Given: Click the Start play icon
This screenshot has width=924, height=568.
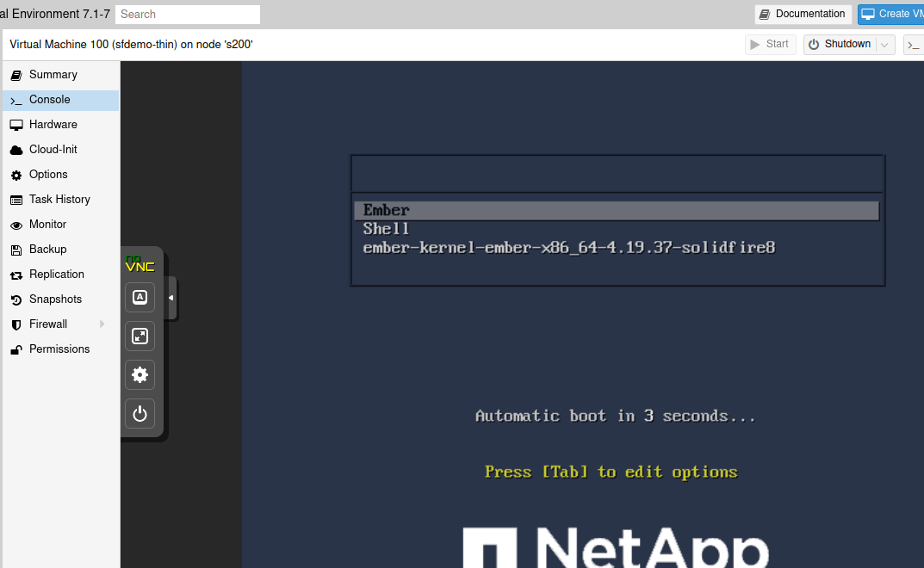Looking at the screenshot, I should click(755, 45).
